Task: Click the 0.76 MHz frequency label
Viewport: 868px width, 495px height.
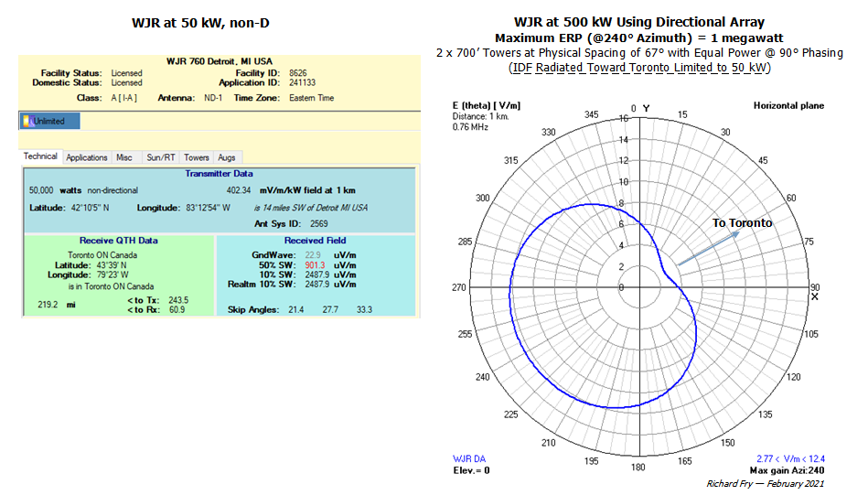Action: [470, 127]
